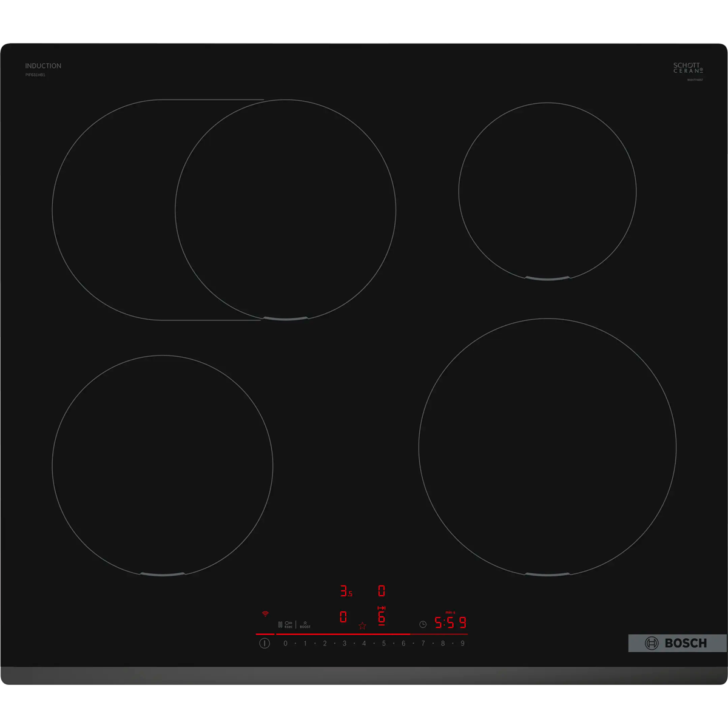Tap the Bosch logo badge

point(677,643)
